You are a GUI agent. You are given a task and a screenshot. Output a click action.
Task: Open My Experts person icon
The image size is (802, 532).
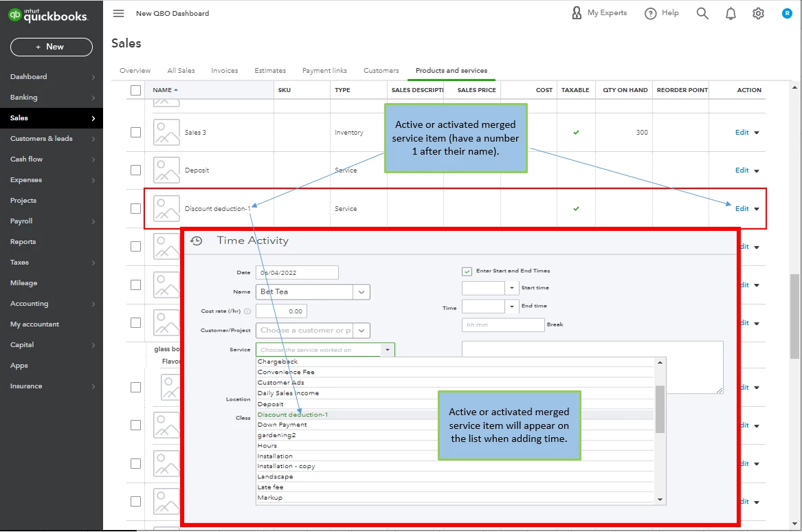(x=577, y=13)
